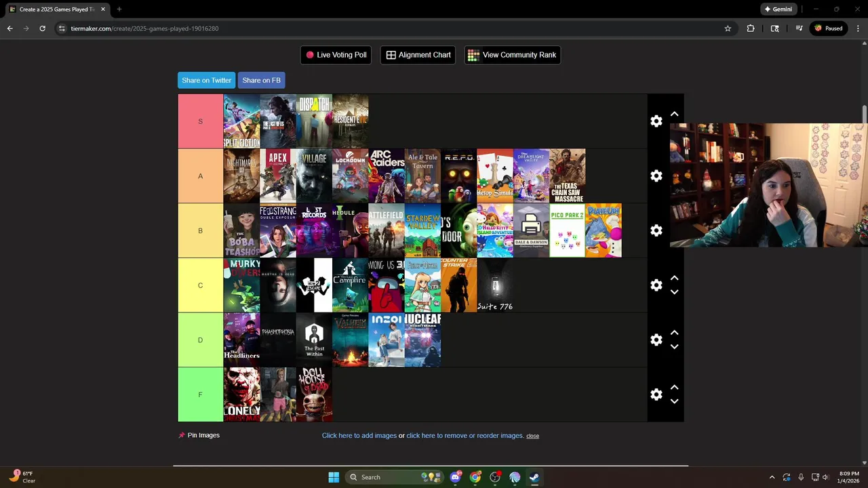View site information icon beside the URL
This screenshot has width=868, height=488.
pos(62,28)
